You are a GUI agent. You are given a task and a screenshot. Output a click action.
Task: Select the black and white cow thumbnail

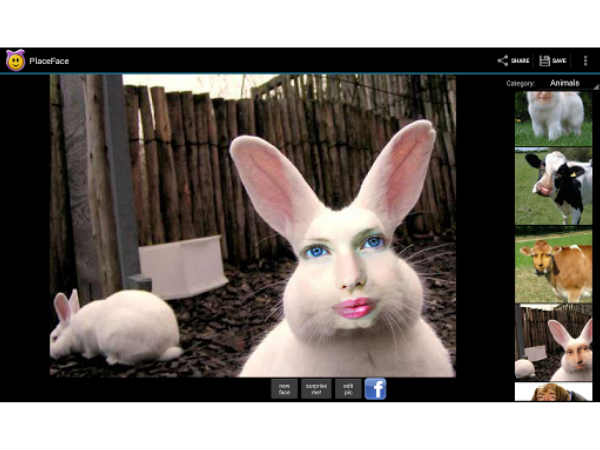click(553, 187)
